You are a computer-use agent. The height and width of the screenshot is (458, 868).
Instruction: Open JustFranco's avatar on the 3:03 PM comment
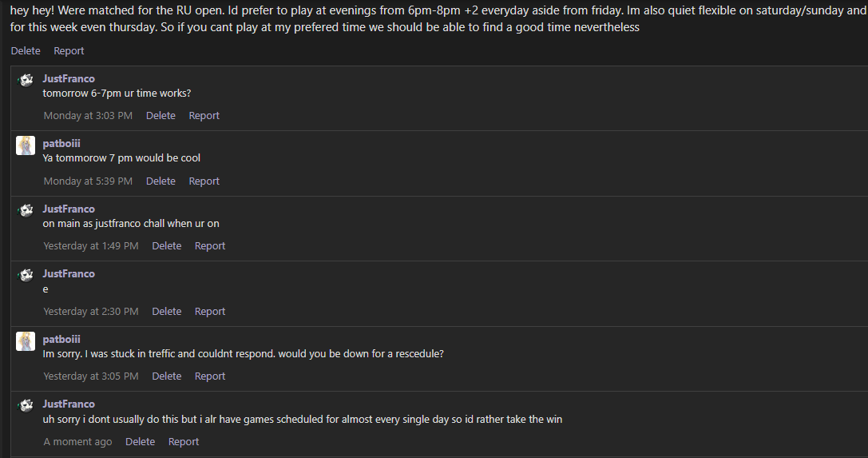click(26, 80)
